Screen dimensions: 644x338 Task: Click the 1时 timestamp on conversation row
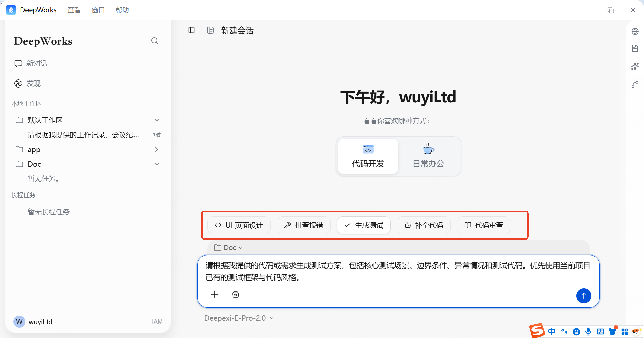point(157,135)
